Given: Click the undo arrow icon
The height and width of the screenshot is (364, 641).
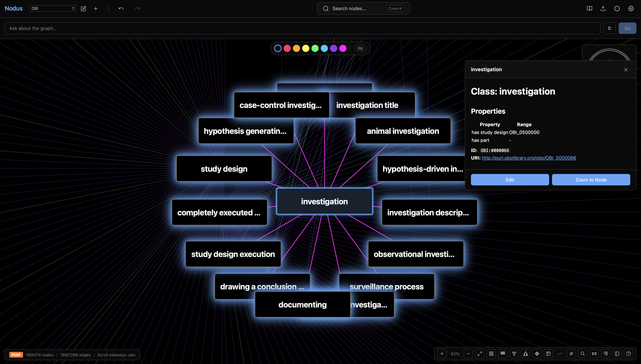Looking at the screenshot, I should pyautogui.click(x=121, y=9).
